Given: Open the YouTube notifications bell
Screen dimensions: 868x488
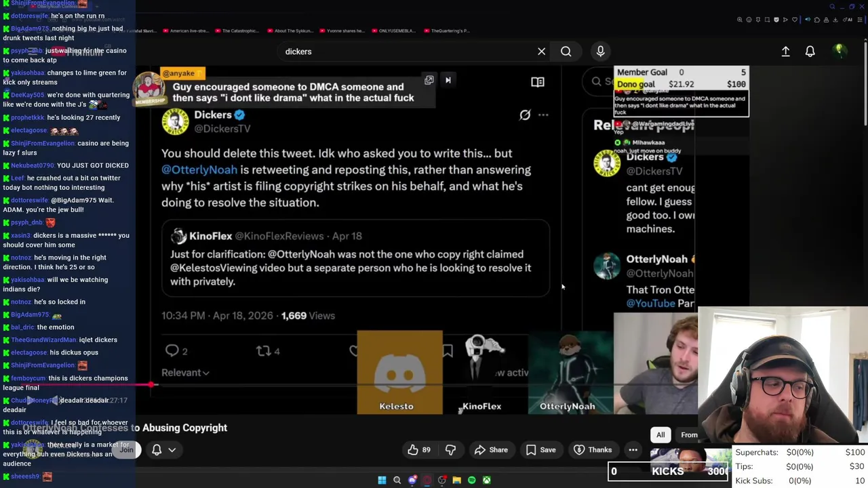Looking at the screenshot, I should [810, 52].
